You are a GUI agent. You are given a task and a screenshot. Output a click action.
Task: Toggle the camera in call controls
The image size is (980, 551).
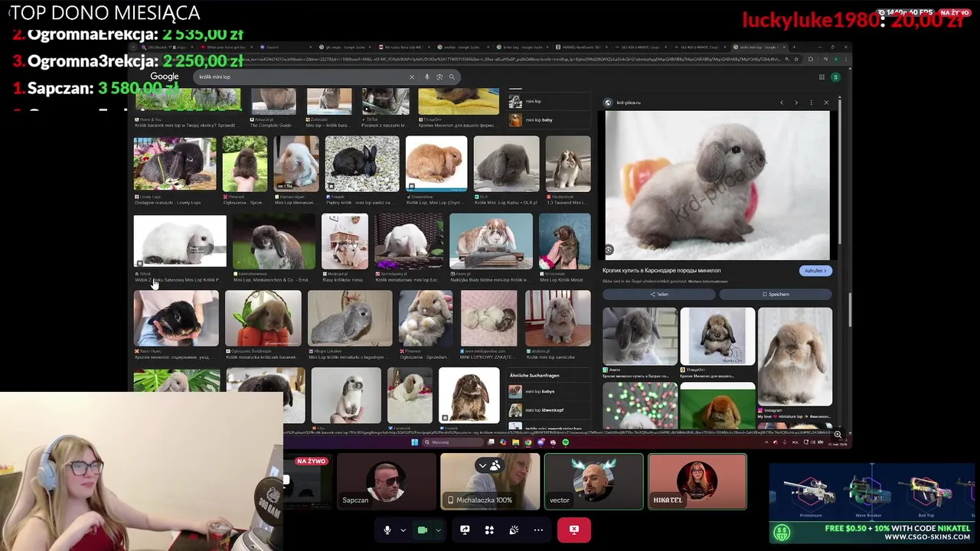click(422, 530)
